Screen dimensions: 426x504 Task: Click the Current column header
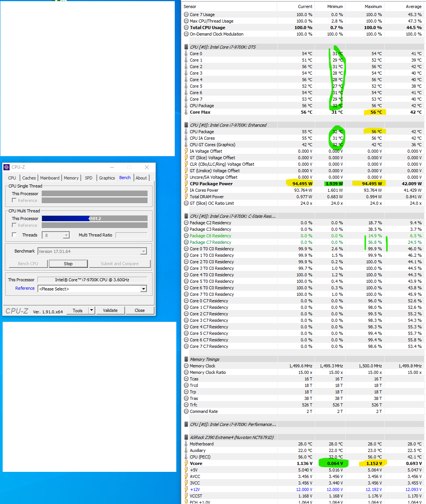pos(296,7)
